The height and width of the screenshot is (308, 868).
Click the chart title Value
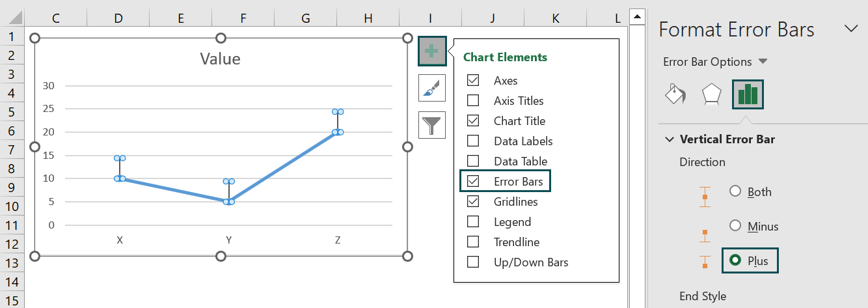coord(220,59)
